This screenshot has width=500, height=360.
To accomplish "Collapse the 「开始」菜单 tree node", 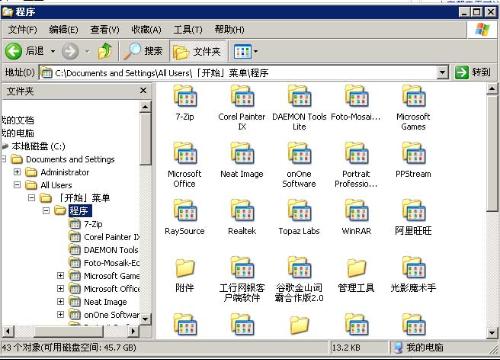I will tap(31, 198).
